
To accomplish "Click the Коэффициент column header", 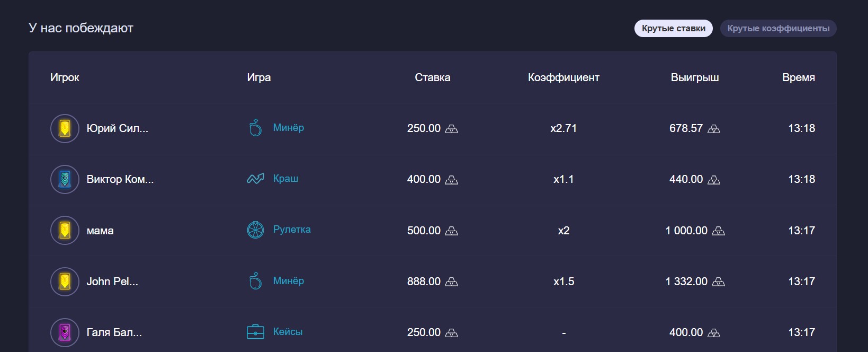I will coord(563,77).
